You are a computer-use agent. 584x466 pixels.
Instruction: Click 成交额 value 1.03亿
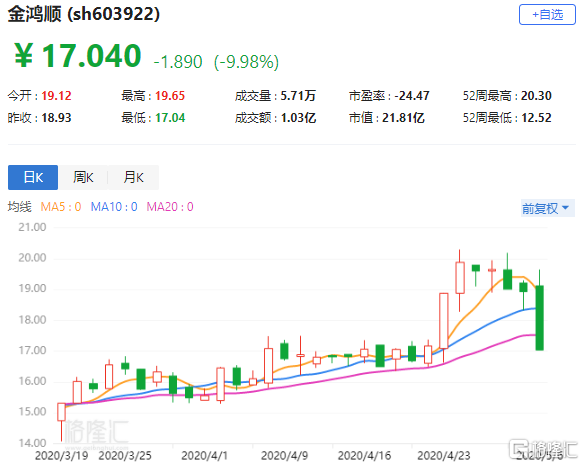tap(298, 118)
